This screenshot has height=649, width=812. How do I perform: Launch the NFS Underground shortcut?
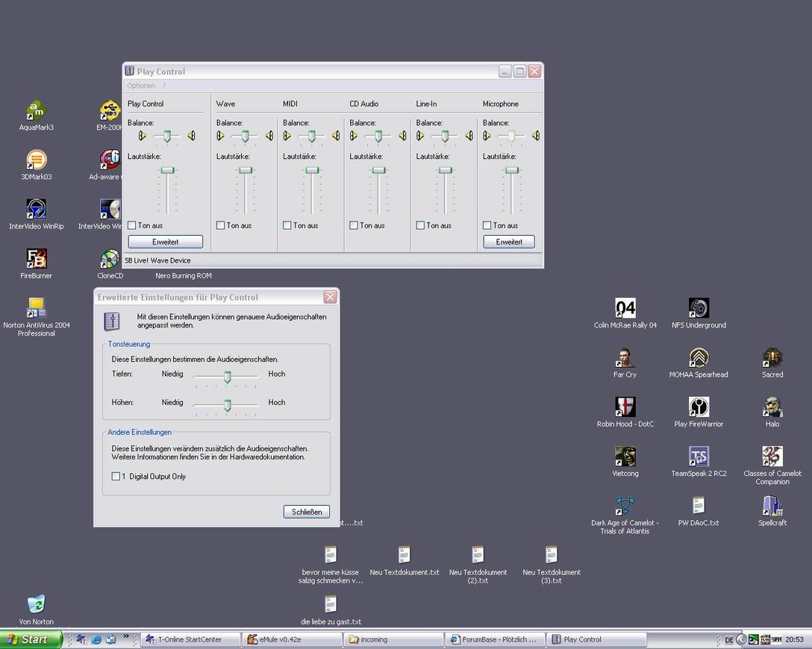tap(699, 308)
